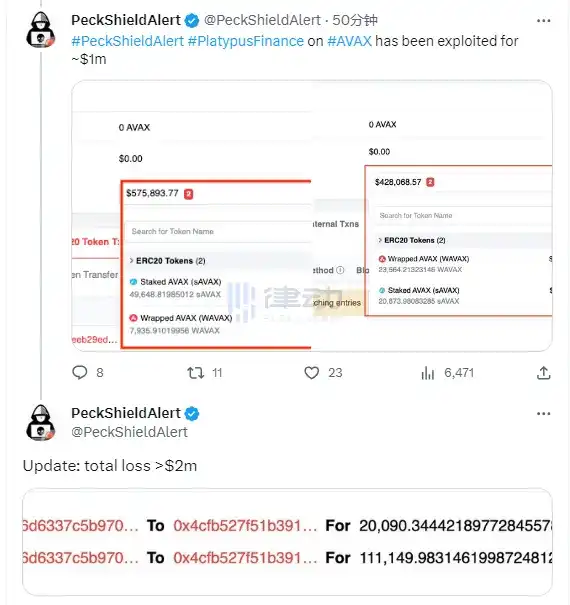Open more options for update tweet
This screenshot has width=570, height=605.
click(543, 414)
